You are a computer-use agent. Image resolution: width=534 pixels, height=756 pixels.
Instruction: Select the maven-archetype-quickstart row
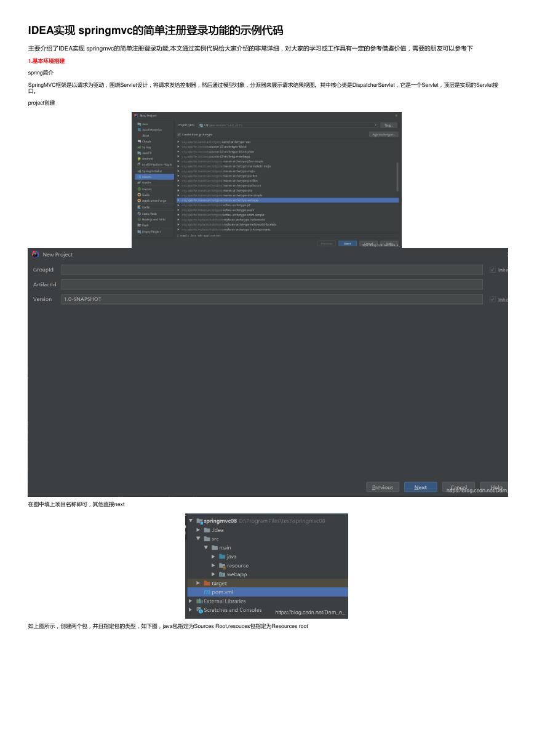(x=288, y=185)
